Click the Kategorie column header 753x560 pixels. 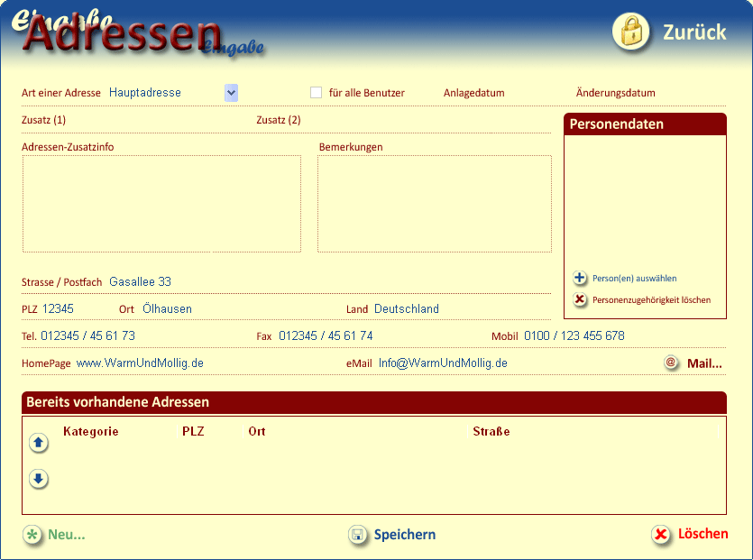91,431
